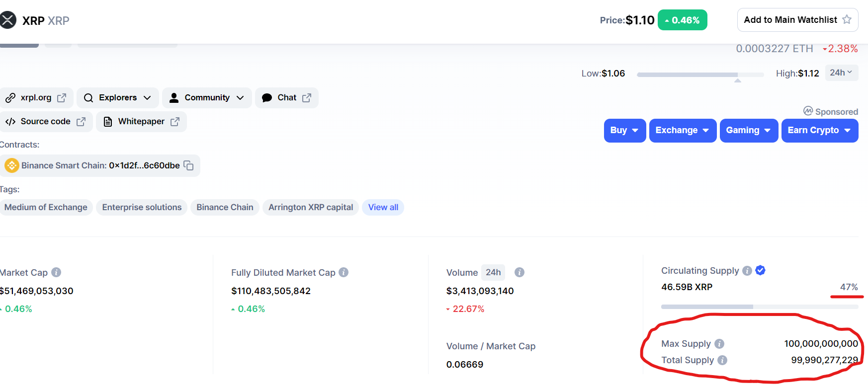Open the Exchange dropdown
Image resolution: width=868 pixels, height=388 pixels.
coord(683,131)
